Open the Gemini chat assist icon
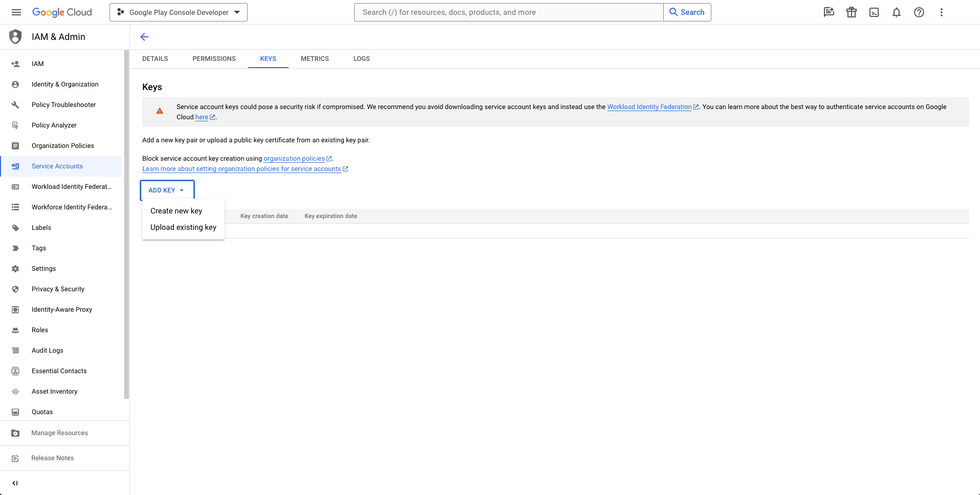The height and width of the screenshot is (495, 980). pyautogui.click(x=829, y=12)
